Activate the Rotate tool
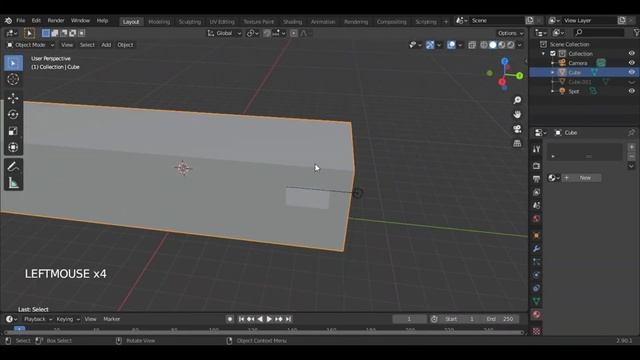The height and width of the screenshot is (360, 640). pos(13,115)
